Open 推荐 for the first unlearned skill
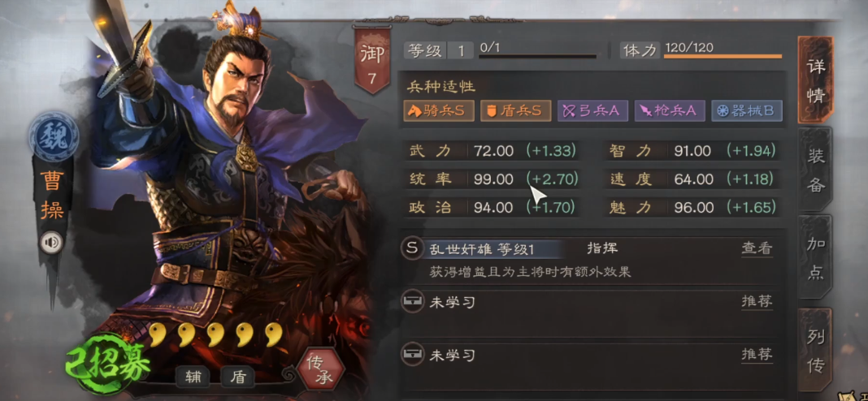 point(756,301)
